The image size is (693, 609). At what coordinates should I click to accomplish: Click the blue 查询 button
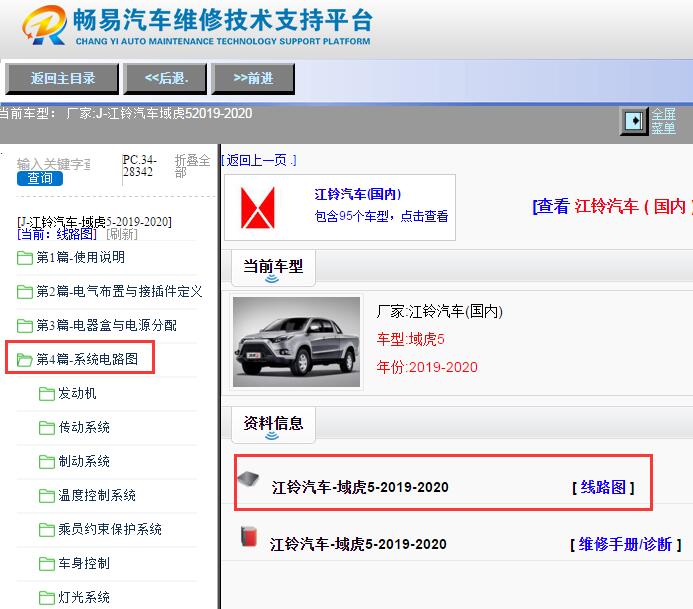point(40,178)
